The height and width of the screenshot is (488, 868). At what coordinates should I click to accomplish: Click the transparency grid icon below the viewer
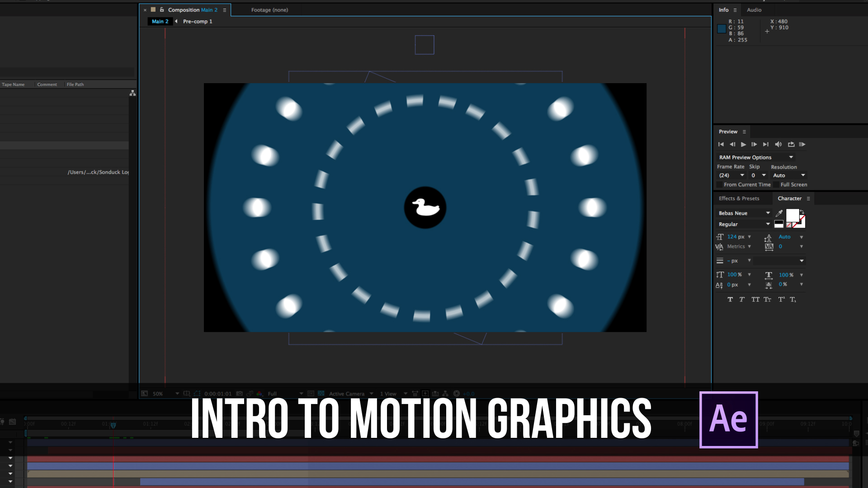click(x=322, y=394)
